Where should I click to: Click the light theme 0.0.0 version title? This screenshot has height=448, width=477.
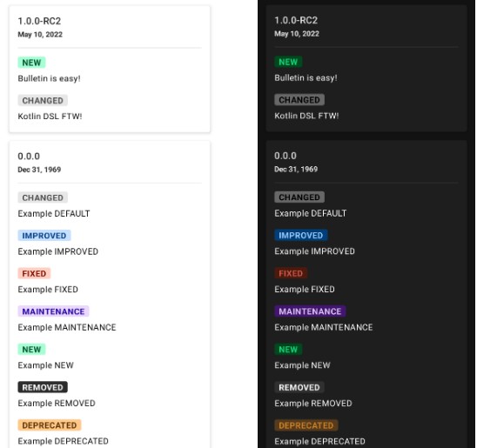[29, 157]
